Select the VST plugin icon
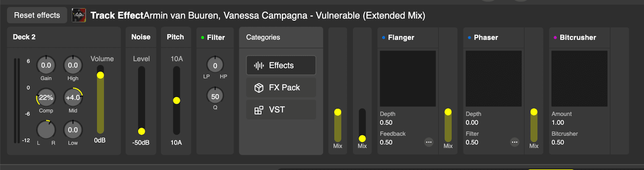 [x=259, y=110]
